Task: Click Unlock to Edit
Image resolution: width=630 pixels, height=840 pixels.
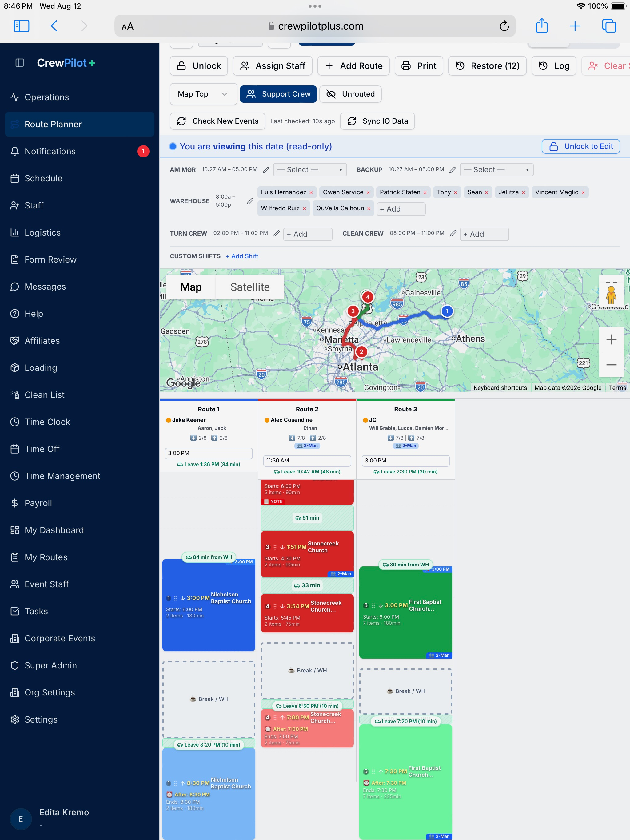Action: point(580,147)
